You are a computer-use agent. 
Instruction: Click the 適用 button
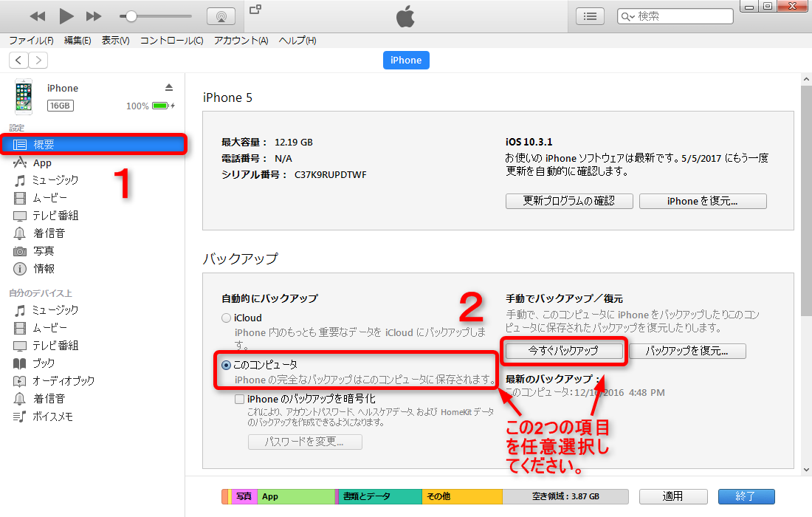pos(673,496)
